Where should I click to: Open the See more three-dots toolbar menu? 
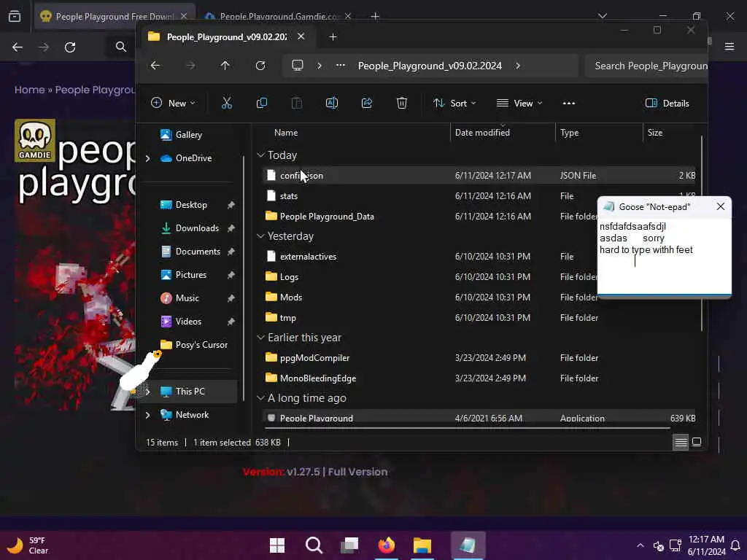click(568, 103)
